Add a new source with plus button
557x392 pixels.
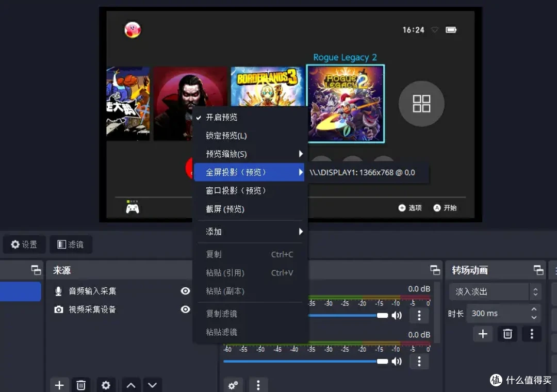59,385
